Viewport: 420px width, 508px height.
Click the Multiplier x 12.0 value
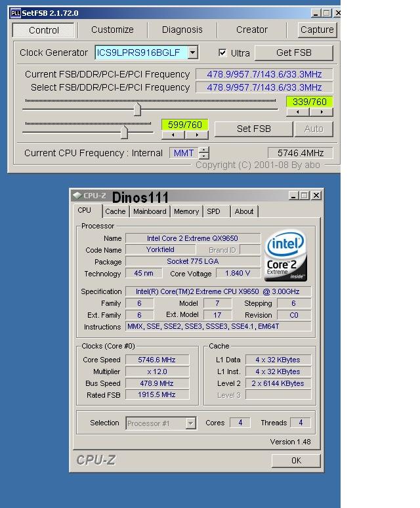(157, 371)
